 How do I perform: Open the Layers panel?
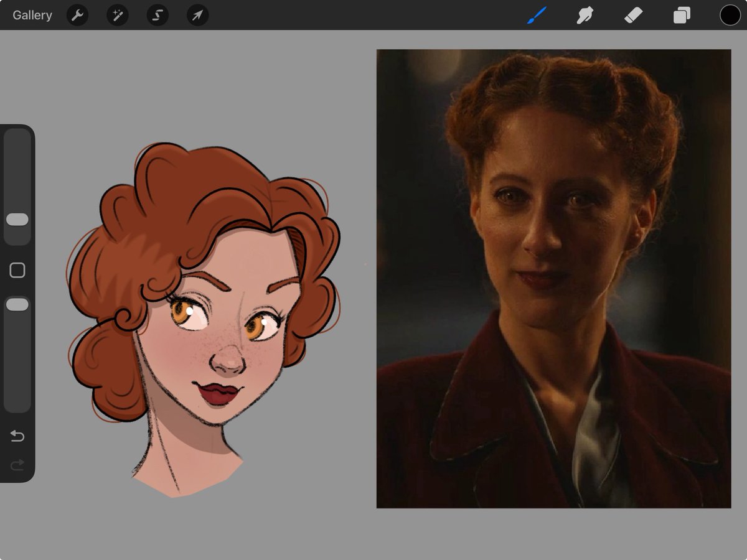coord(682,16)
